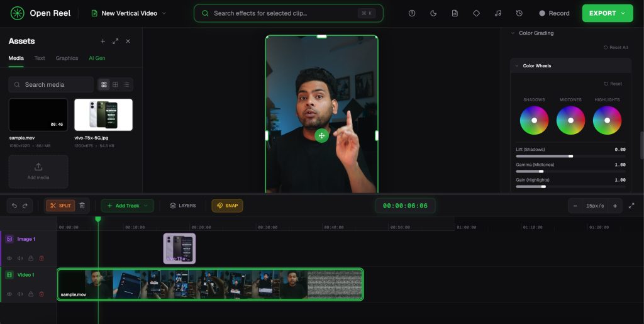
Task: Open the Add Track dropdown
Action: pyautogui.click(x=127, y=206)
